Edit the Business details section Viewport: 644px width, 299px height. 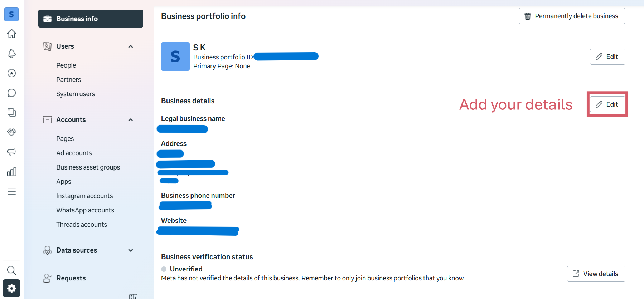pyautogui.click(x=607, y=104)
